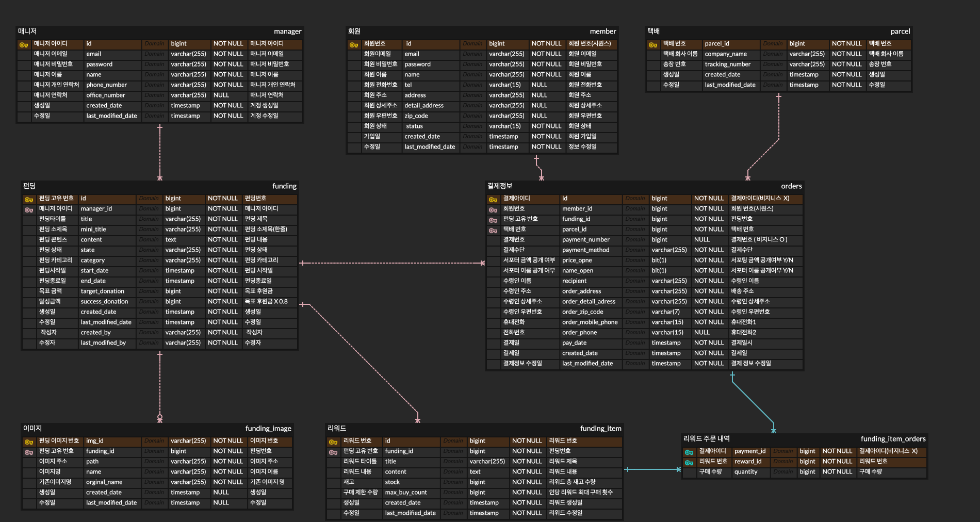Click the quantity column in funding_item_orders
Viewport: 980px width, 522px height.
[746, 472]
